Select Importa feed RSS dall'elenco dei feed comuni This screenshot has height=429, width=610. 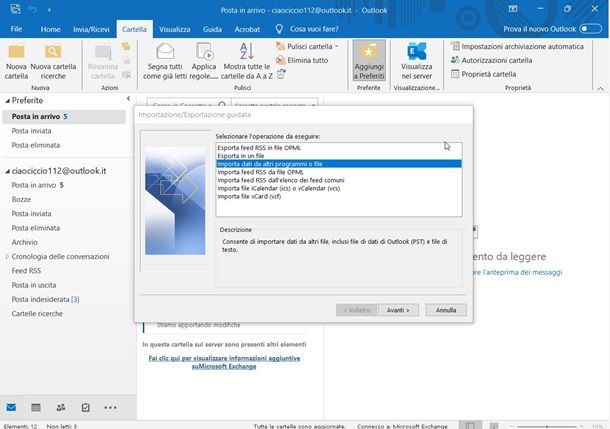(x=338, y=180)
